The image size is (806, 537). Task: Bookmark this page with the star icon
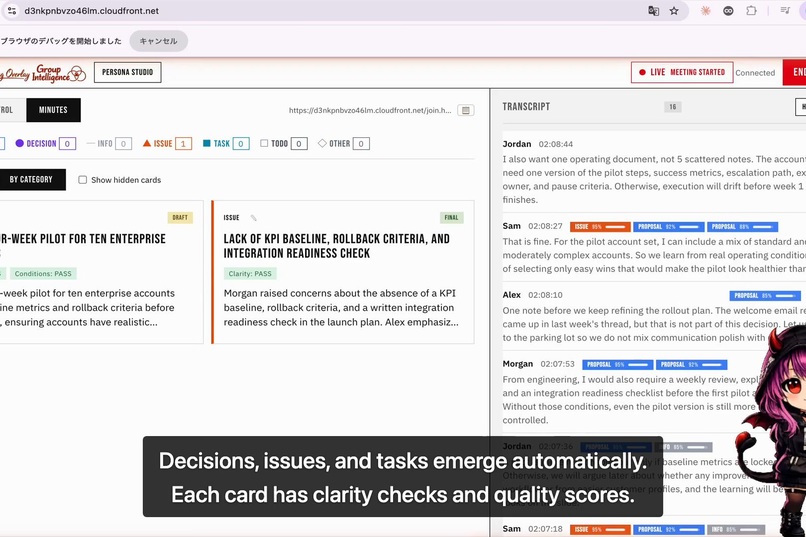[x=674, y=11]
